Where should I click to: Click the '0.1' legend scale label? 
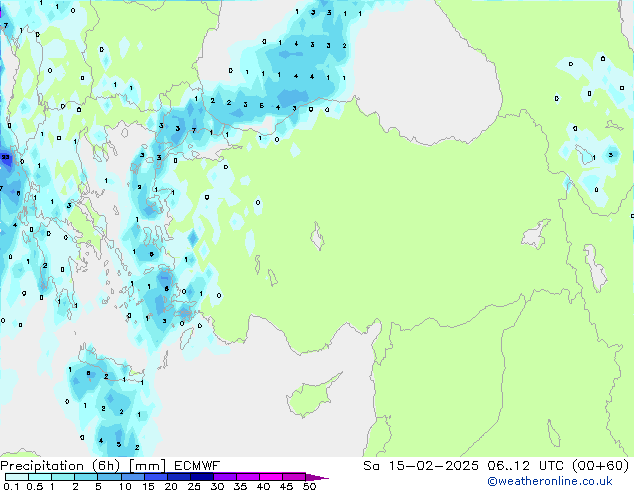(x=11, y=486)
